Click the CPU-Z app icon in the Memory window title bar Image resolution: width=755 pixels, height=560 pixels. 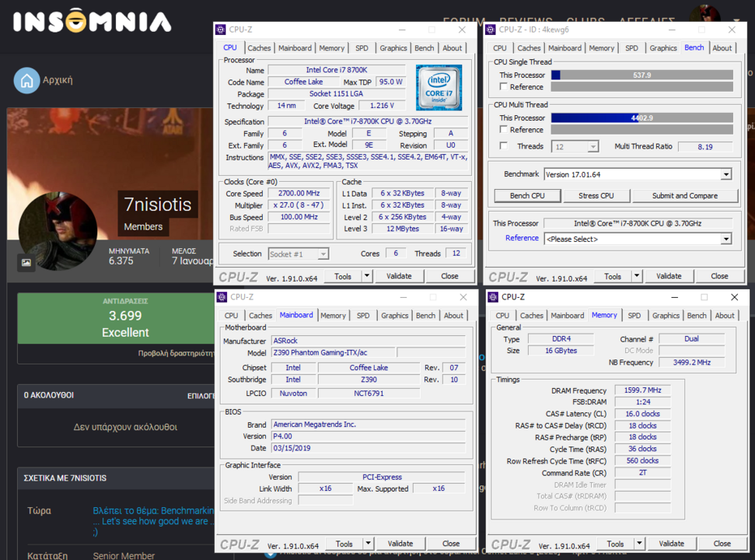coord(493,297)
